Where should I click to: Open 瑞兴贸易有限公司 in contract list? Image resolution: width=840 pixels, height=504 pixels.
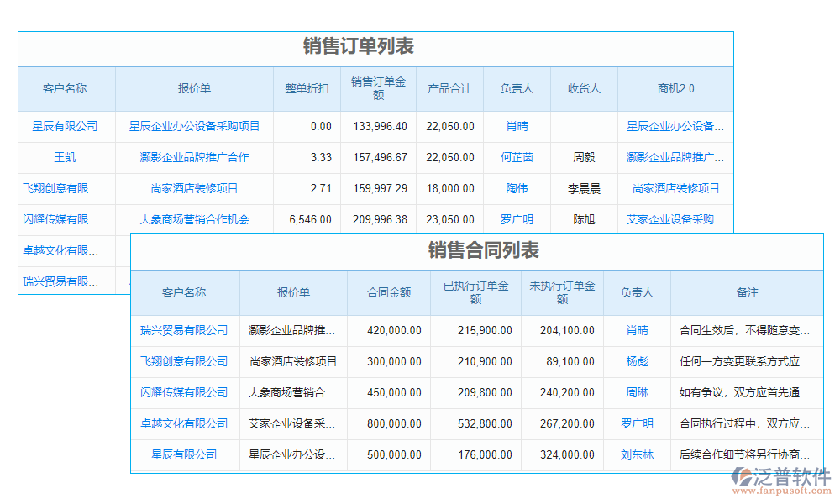pos(186,330)
